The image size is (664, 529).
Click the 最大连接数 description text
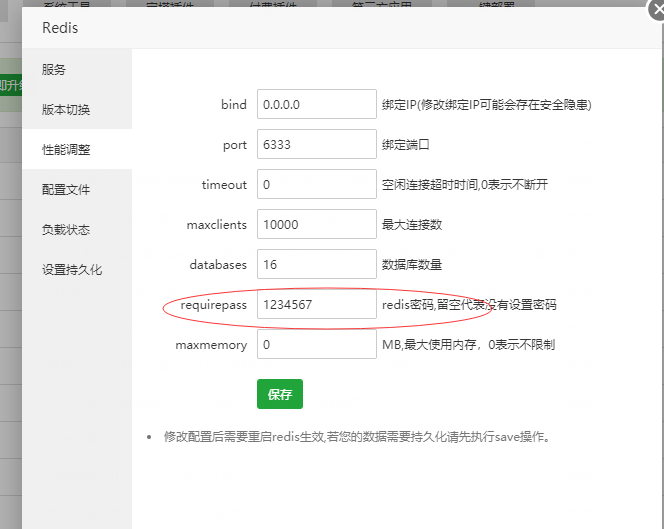pyautogui.click(x=412, y=224)
